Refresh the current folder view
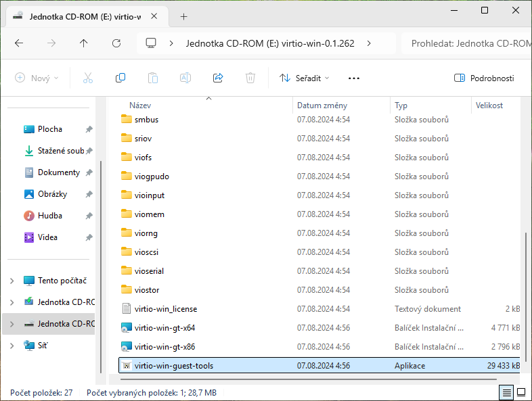Viewport: 532px width, 401px height. pos(116,43)
